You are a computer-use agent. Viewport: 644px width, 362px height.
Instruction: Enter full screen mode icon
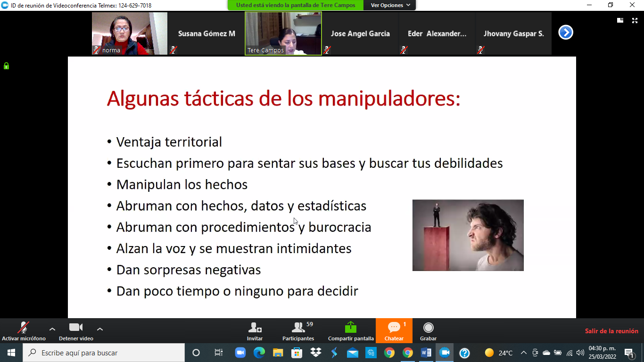coord(635,20)
